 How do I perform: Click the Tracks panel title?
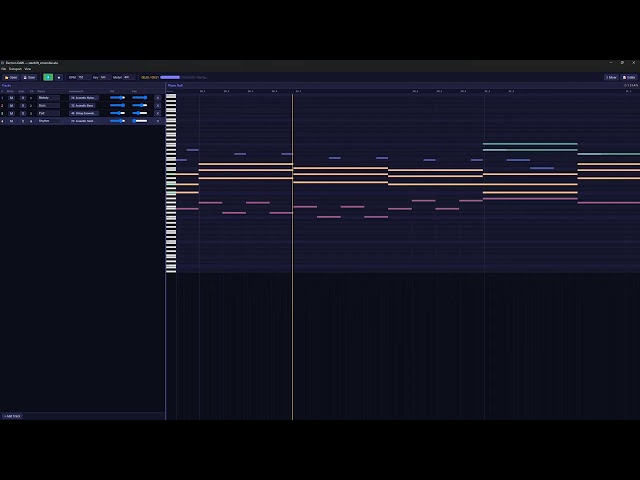tap(7, 85)
